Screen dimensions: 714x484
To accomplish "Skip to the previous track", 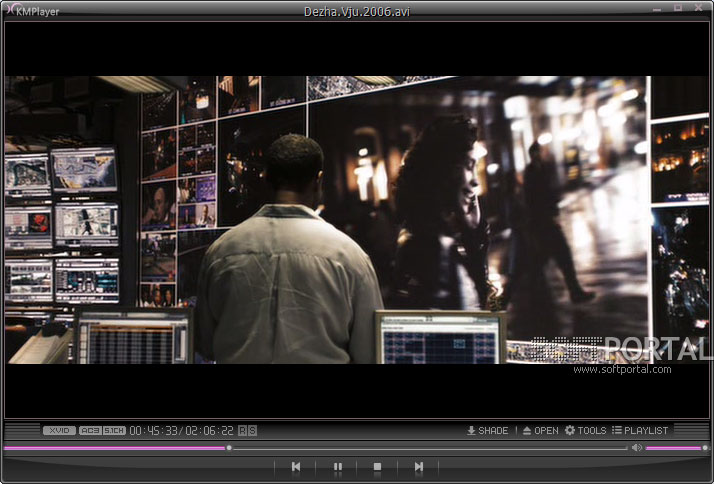I will 296,466.
